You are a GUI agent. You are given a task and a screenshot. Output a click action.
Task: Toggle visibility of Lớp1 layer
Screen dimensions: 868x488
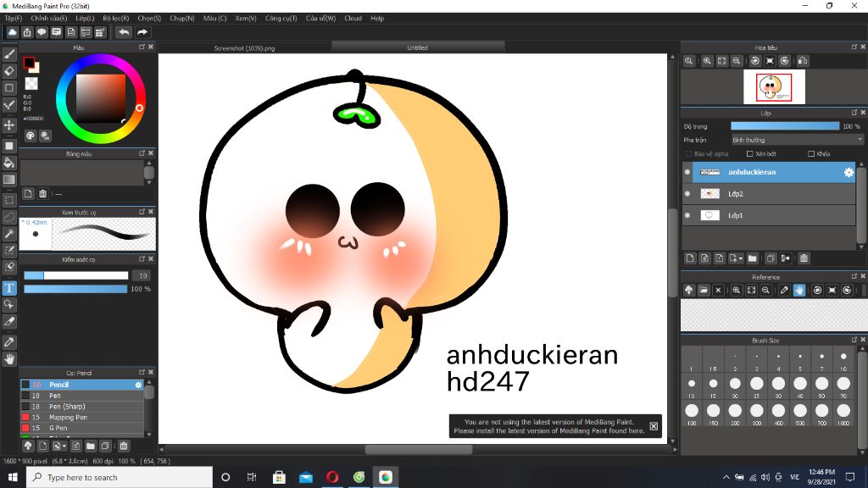[687, 215]
